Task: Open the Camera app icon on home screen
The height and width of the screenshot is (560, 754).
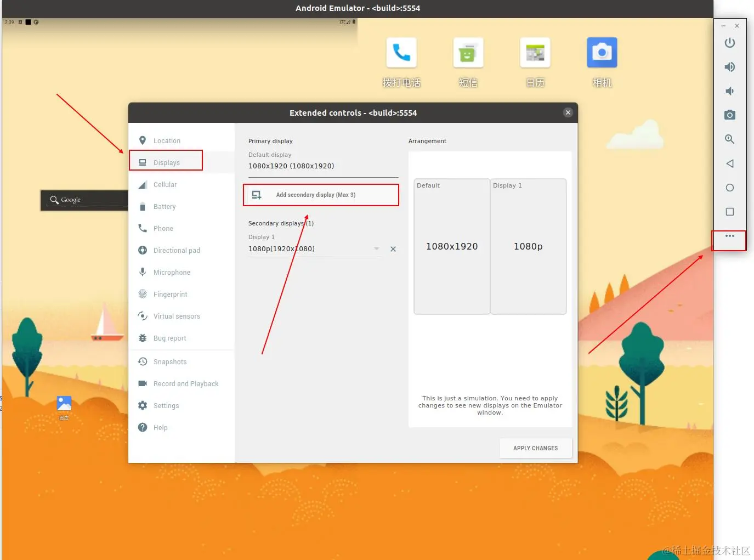Action: (602, 53)
